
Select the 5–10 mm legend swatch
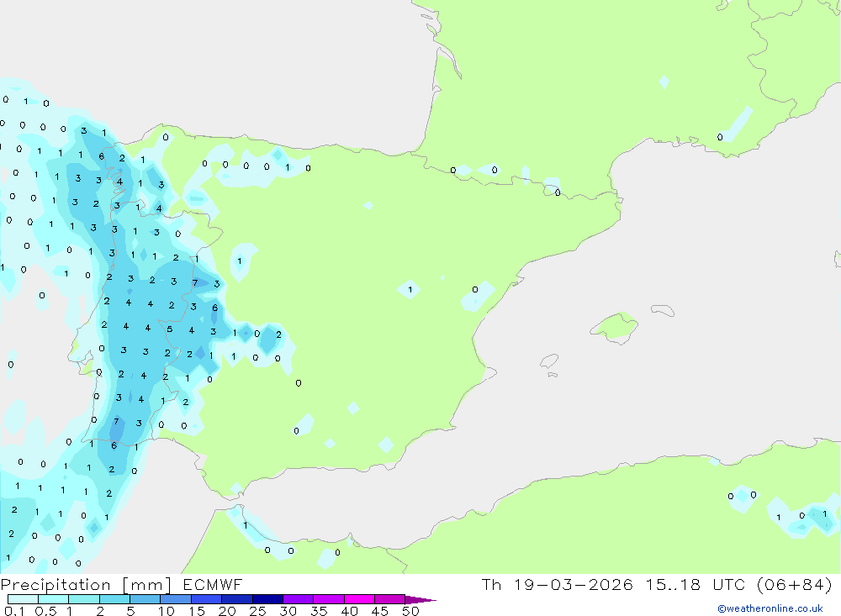click(145, 599)
